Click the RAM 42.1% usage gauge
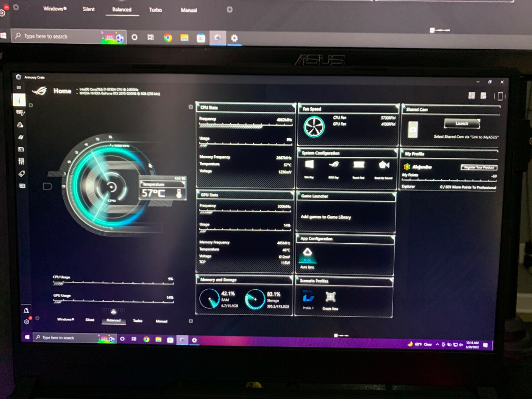The height and width of the screenshot is (399, 532). pyautogui.click(x=209, y=299)
